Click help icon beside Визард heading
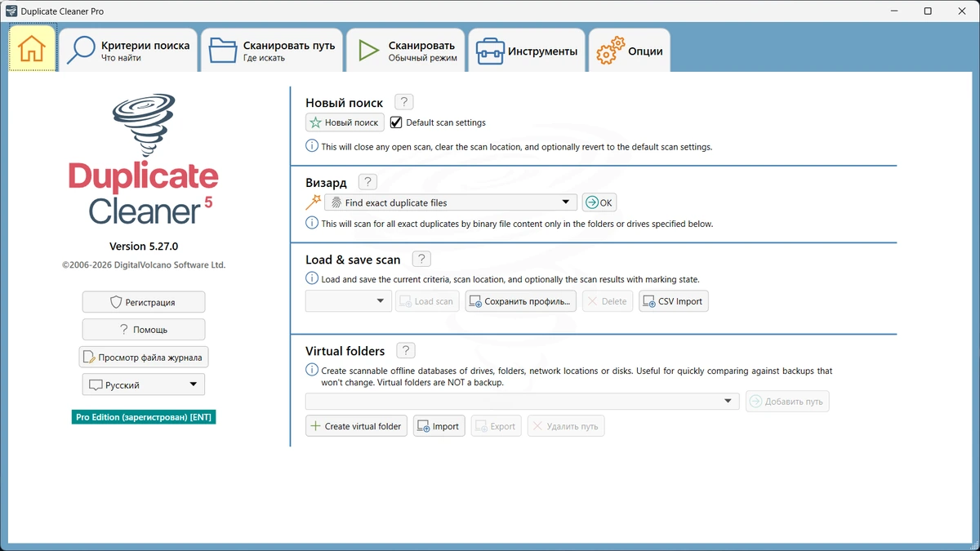This screenshot has width=980, height=551. 367,182
